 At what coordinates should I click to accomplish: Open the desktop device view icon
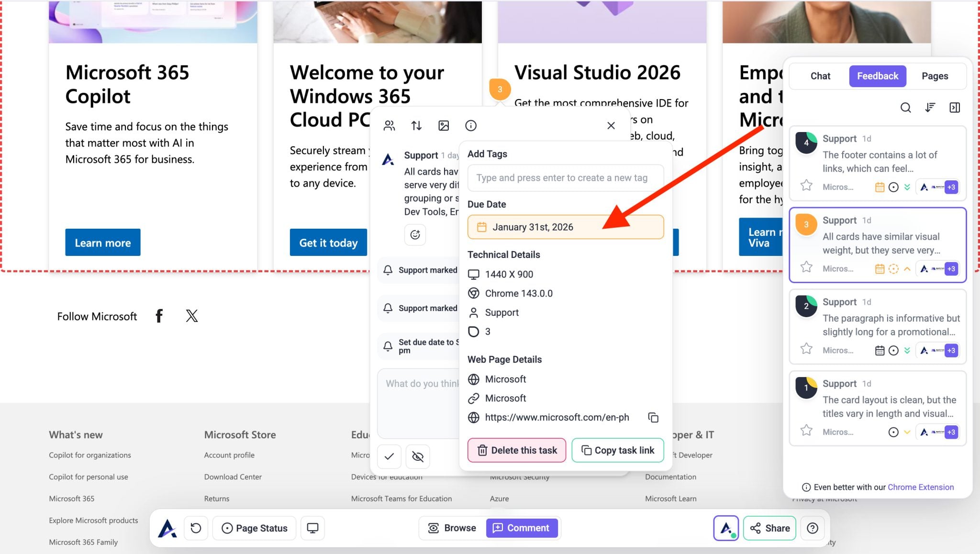point(312,528)
